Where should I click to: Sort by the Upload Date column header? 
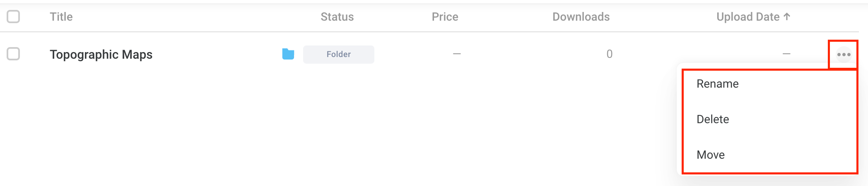(748, 17)
